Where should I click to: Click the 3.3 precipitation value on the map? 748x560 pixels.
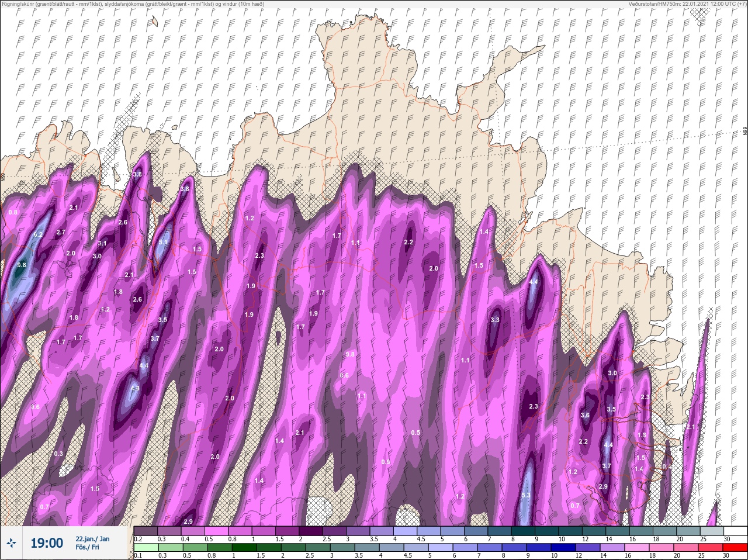(x=495, y=320)
